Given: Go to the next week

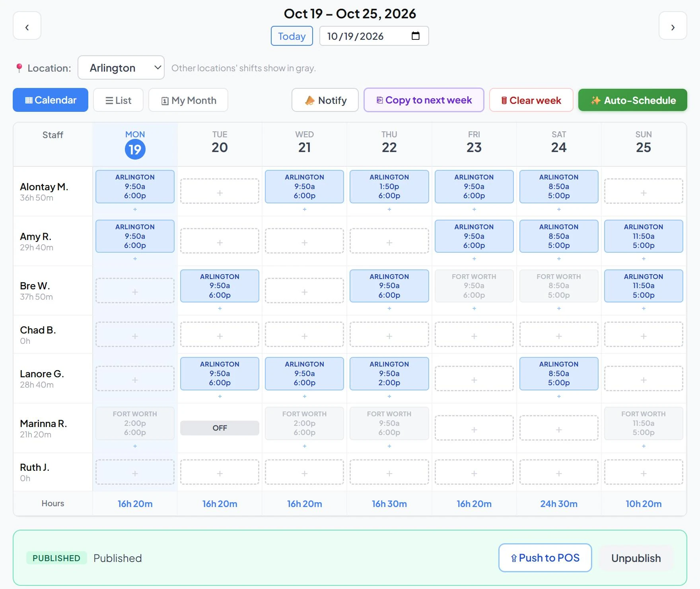Looking at the screenshot, I should click(673, 26).
